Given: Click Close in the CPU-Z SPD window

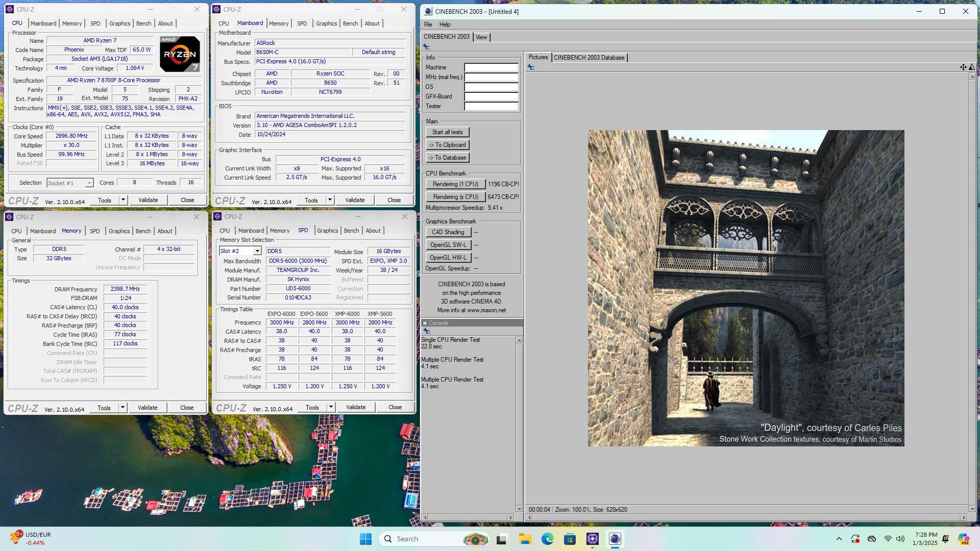Looking at the screenshot, I should 395,407.
